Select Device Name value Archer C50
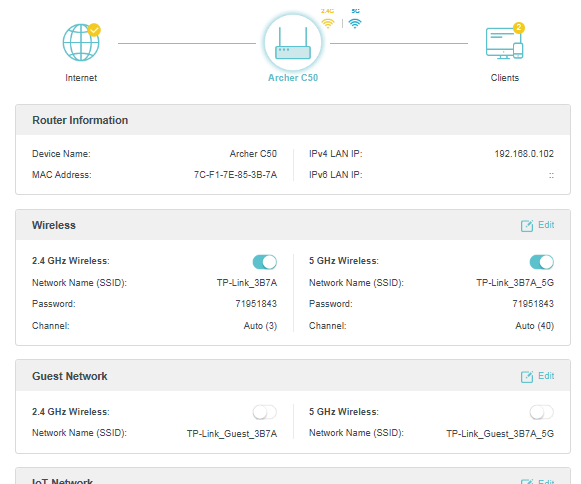Viewport: 581px width, 484px height. (253, 153)
